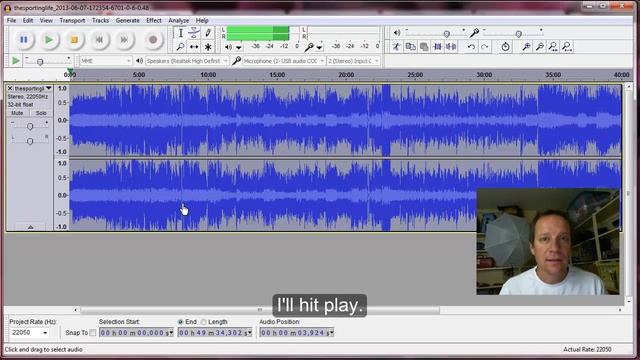Screen dimensions: 640x360
Task: Open the Analyze menu
Action: click(179, 20)
